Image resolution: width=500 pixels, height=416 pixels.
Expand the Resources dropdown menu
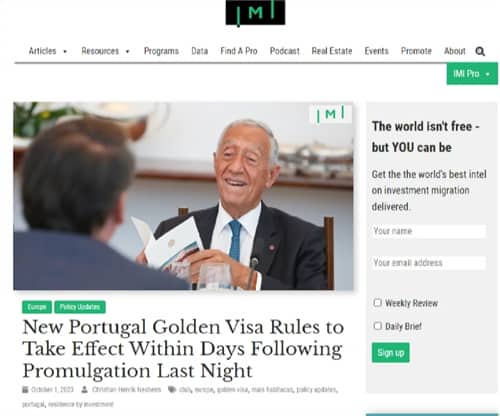(x=105, y=51)
